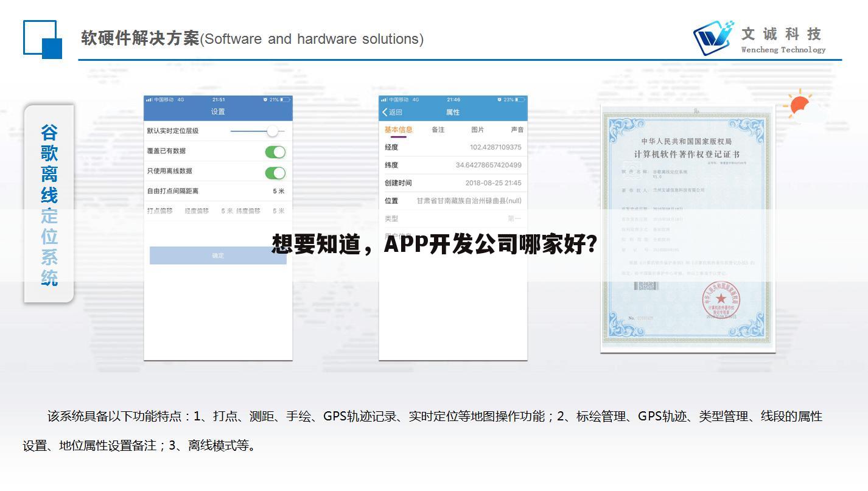This screenshot has width=868, height=491.
Task: Click the 文诚科技 logo icon
Action: pyautogui.click(x=713, y=38)
